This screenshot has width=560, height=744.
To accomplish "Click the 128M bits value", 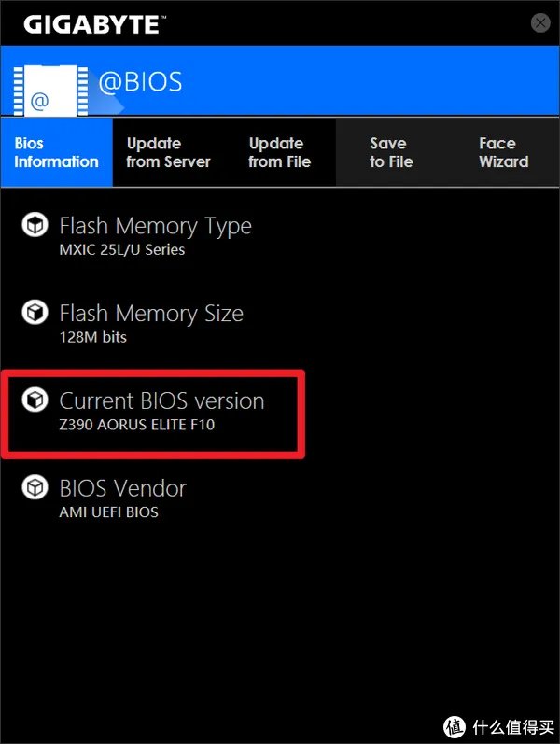I will [92, 337].
